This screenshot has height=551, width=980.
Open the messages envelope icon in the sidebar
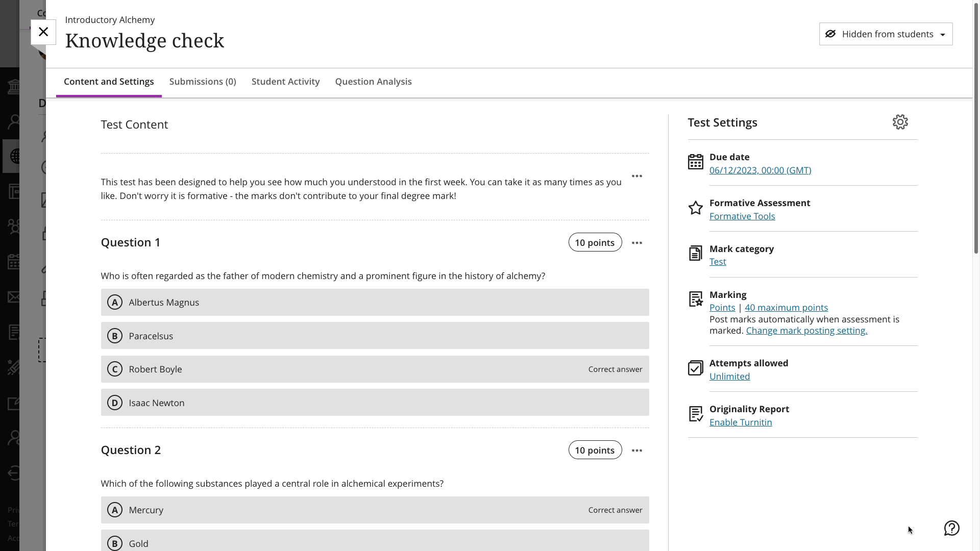click(x=14, y=297)
